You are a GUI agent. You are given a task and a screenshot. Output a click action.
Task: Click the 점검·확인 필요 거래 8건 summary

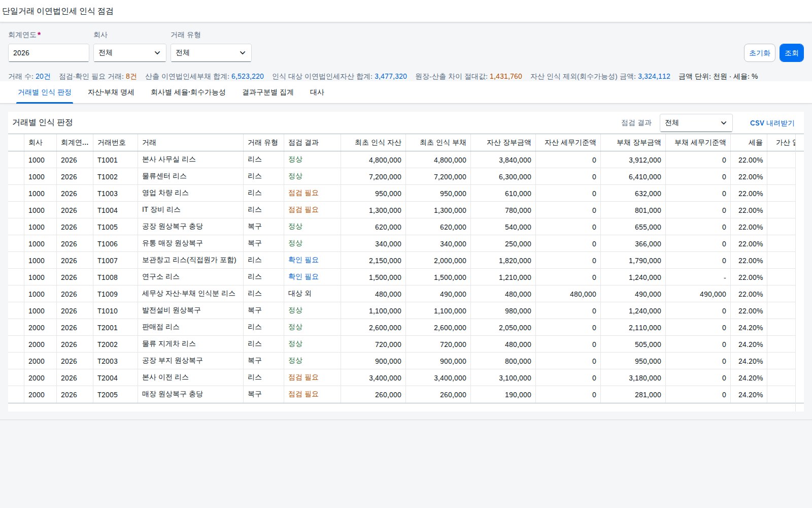tap(98, 76)
